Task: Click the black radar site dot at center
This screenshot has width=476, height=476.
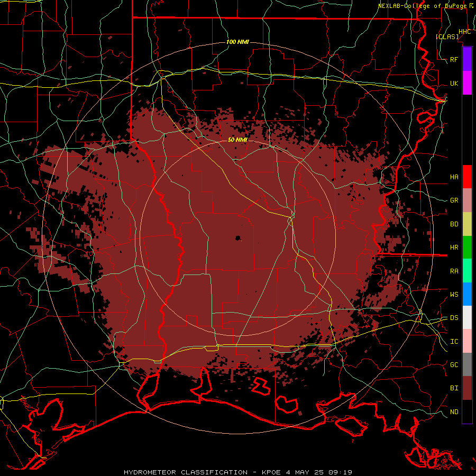Action: (239, 239)
